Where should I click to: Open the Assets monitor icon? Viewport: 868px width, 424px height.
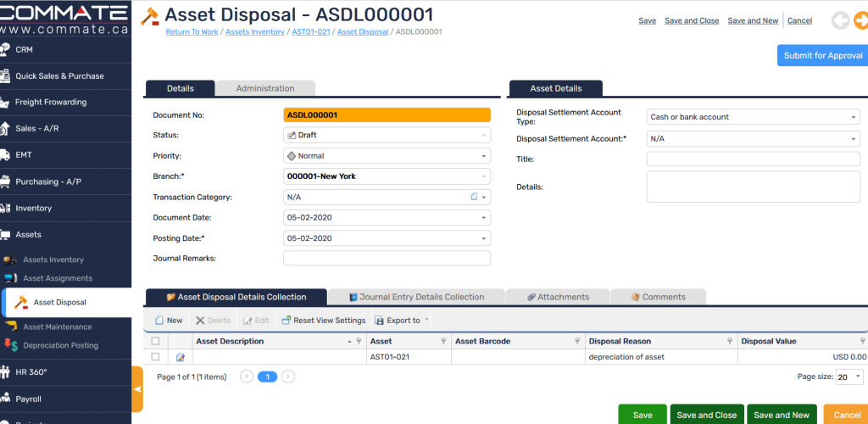5,235
